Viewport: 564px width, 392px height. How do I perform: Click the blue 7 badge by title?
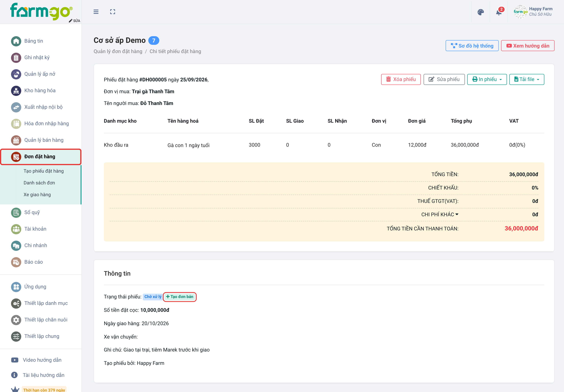pos(154,40)
